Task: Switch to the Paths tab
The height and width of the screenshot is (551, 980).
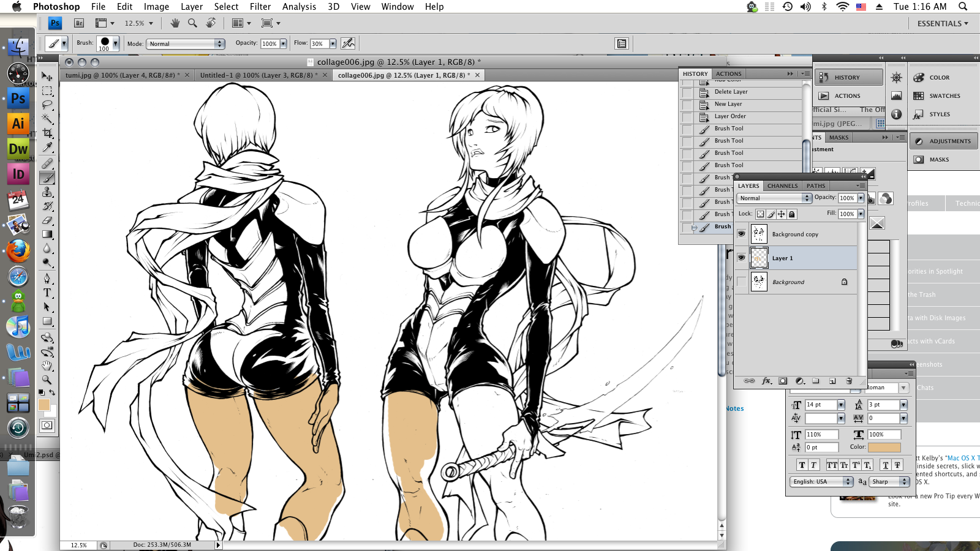Action: [x=815, y=186]
